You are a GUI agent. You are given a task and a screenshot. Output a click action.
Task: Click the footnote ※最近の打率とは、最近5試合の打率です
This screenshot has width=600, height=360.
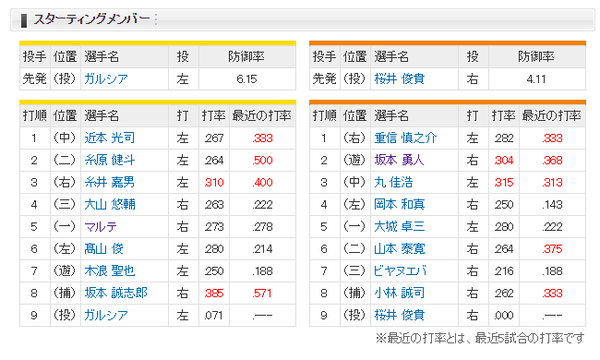click(x=480, y=339)
